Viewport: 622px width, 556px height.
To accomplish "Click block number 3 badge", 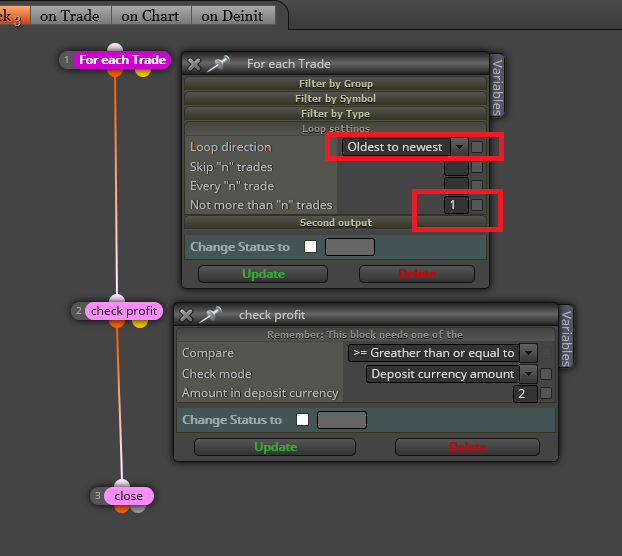I will (x=98, y=496).
